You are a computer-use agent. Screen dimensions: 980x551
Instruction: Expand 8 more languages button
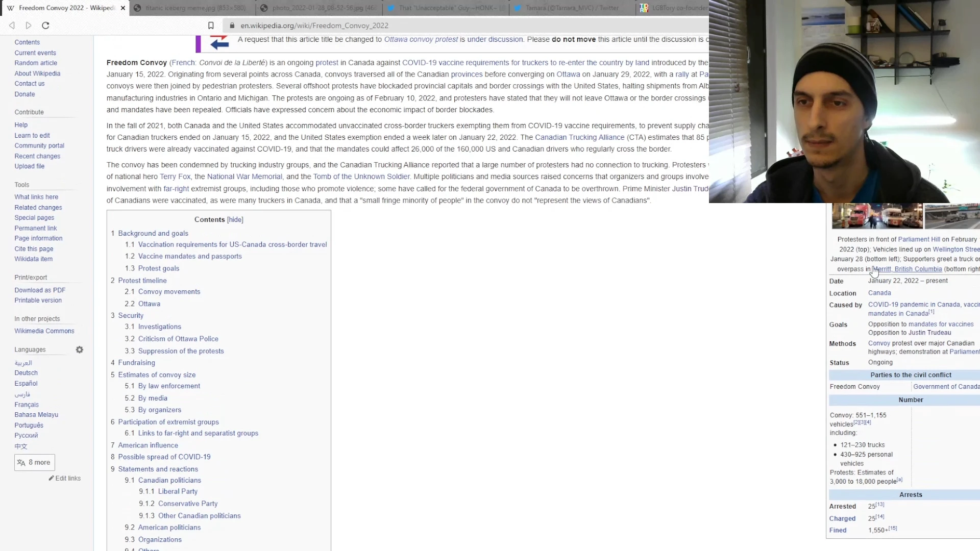34,462
